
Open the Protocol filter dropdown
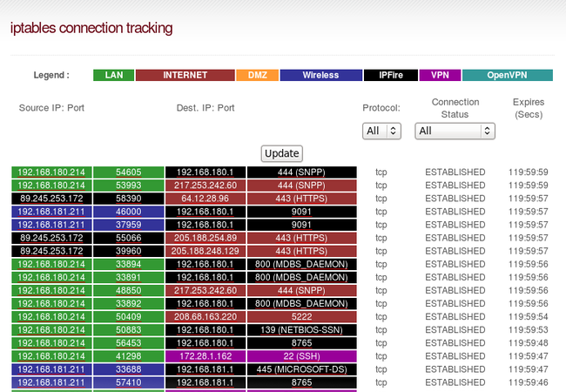click(x=381, y=131)
